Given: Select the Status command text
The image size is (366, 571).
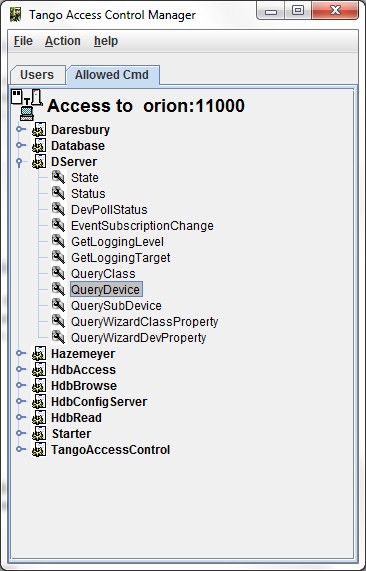Looking at the screenshot, I should click(88, 194).
